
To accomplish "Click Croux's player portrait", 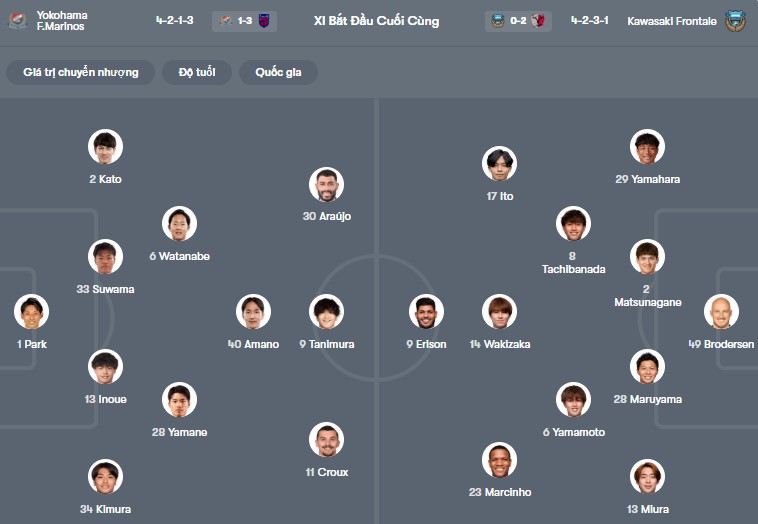I will pyautogui.click(x=326, y=440).
